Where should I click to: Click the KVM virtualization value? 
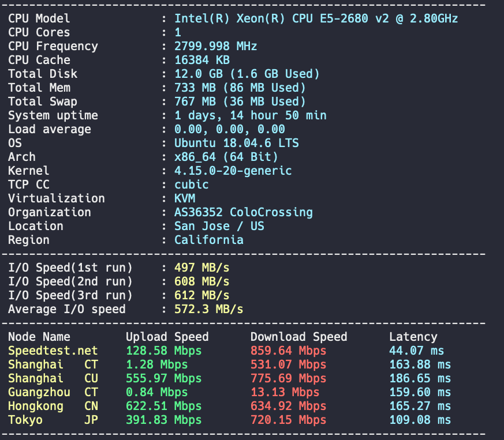click(185, 198)
